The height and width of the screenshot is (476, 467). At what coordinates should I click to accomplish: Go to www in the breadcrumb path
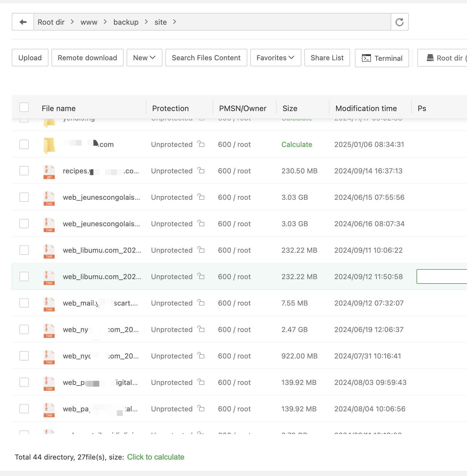[89, 22]
